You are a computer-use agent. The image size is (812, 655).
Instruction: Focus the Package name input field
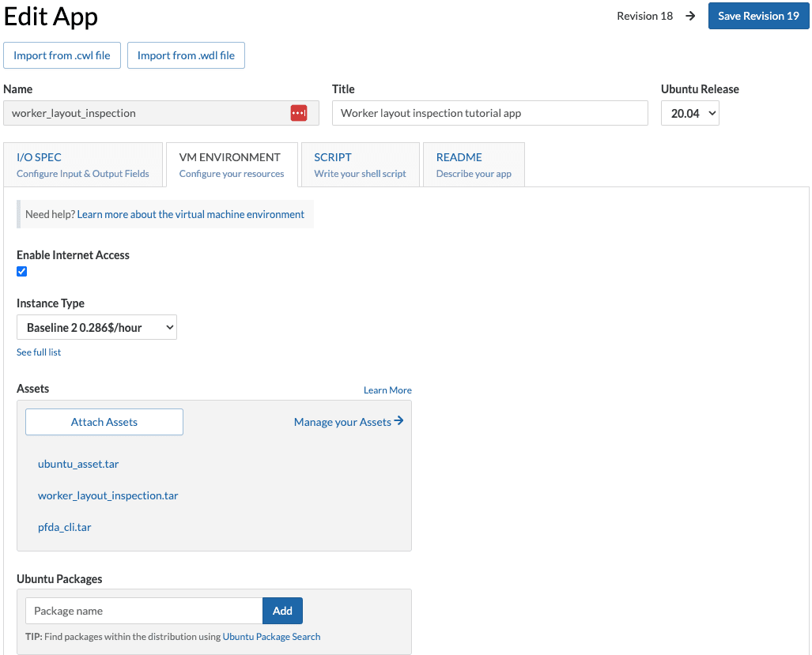[x=144, y=611]
